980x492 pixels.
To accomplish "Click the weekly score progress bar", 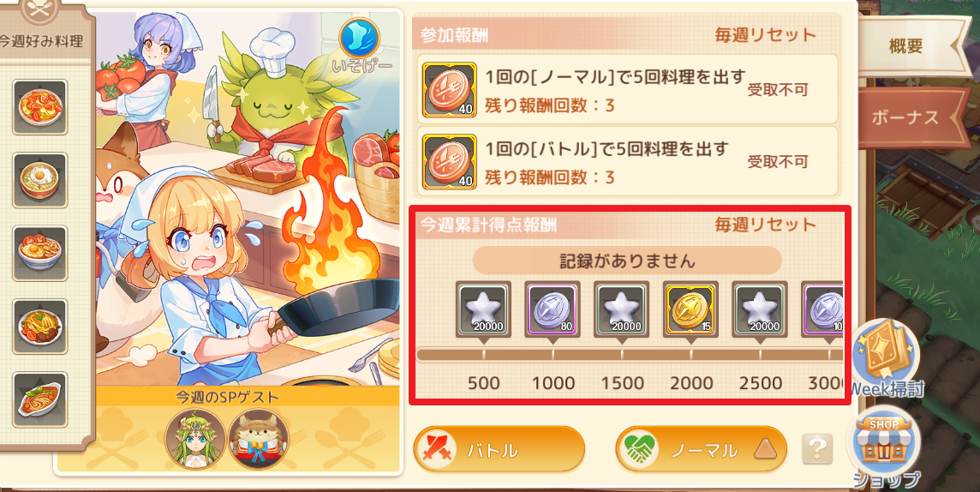I will point(630,355).
